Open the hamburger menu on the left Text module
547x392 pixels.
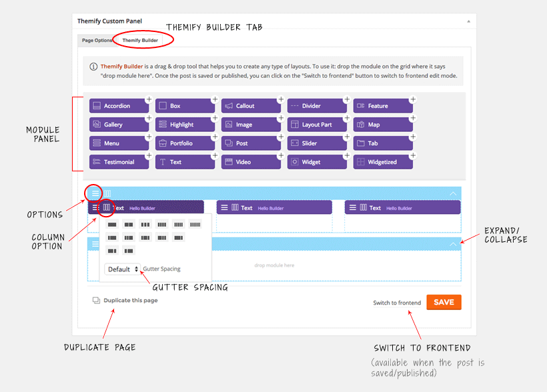click(x=95, y=207)
